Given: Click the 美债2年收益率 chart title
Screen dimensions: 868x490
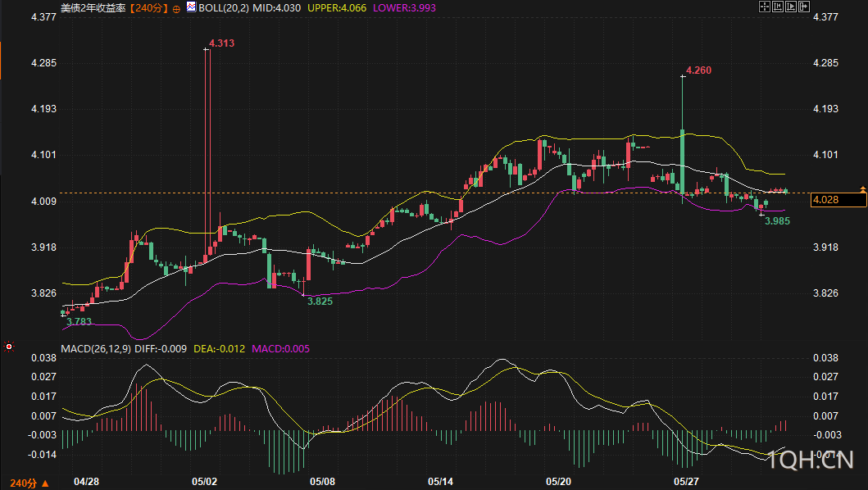Looking at the screenshot, I should pyautogui.click(x=93, y=8).
